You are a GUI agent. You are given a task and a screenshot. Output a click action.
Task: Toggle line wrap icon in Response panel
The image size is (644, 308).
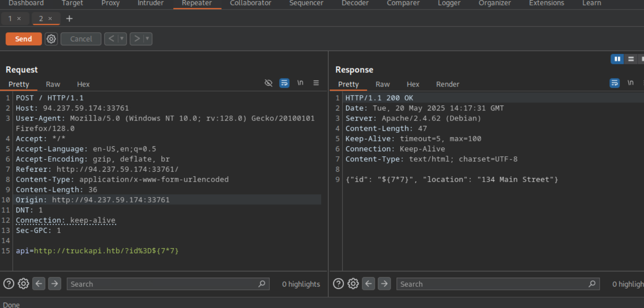(x=615, y=83)
